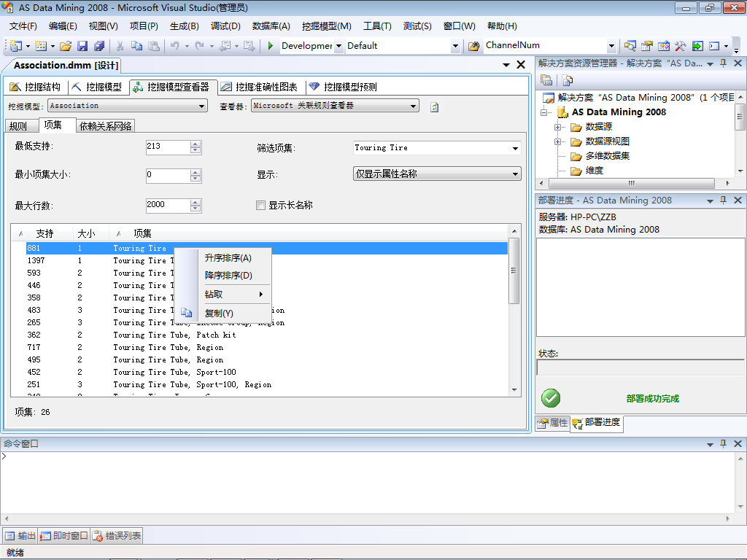Open the 挖掘模型(M) menu
This screenshot has height=560, width=747.
click(326, 26)
